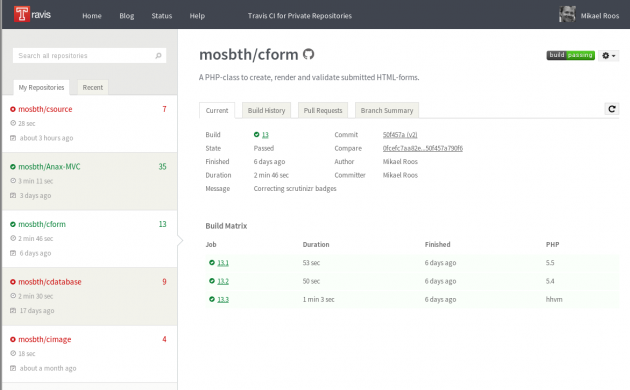
Task: Click the search magnifier icon in repository search
Action: pyautogui.click(x=158, y=55)
